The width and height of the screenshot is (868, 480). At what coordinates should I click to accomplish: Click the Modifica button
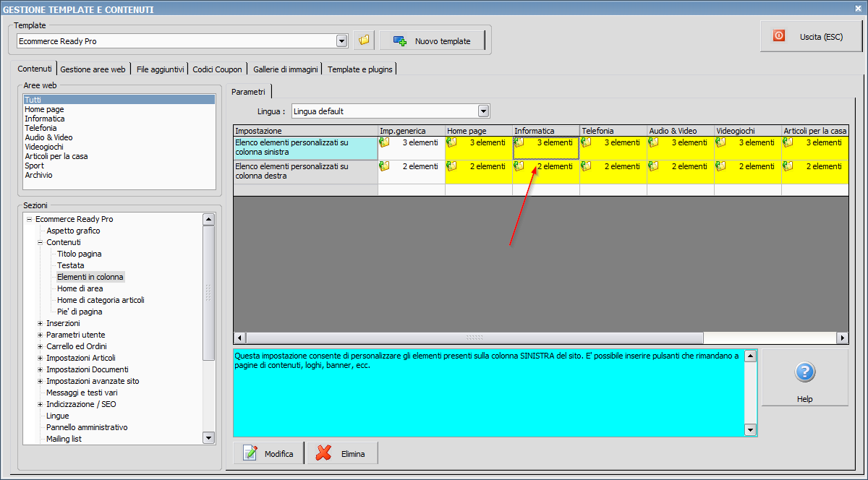coord(269,453)
